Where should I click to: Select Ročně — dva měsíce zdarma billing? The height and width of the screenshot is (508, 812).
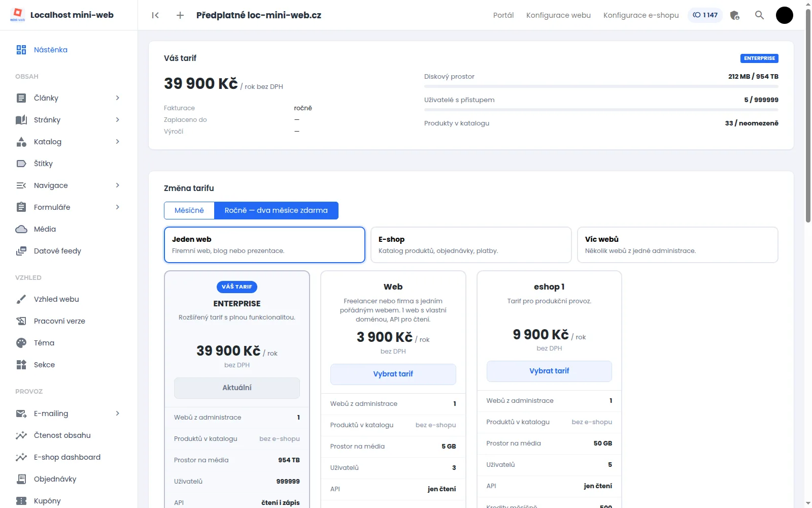(276, 210)
